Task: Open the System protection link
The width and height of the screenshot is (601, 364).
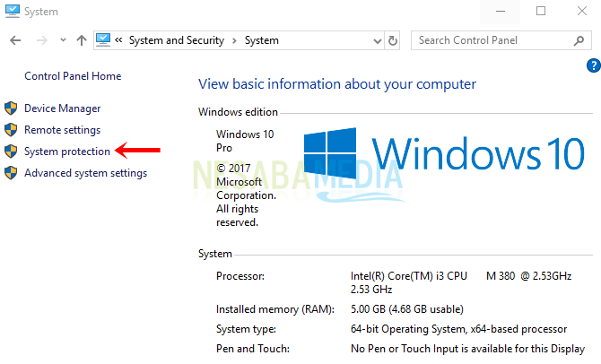Action: tap(67, 152)
